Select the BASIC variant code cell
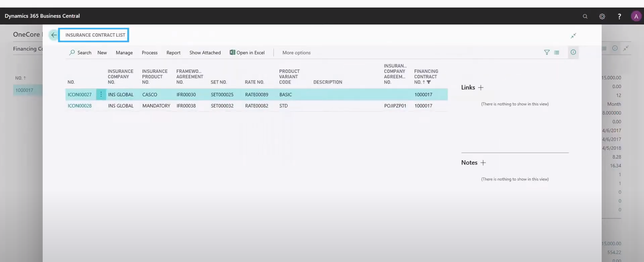Screen dimensions: 644x262 click(286, 95)
